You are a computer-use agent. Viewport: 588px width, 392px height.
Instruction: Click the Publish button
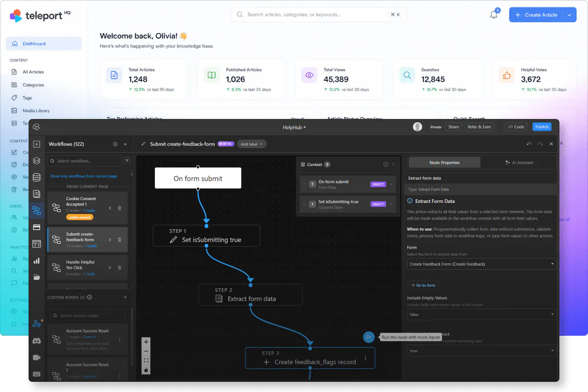coord(542,127)
